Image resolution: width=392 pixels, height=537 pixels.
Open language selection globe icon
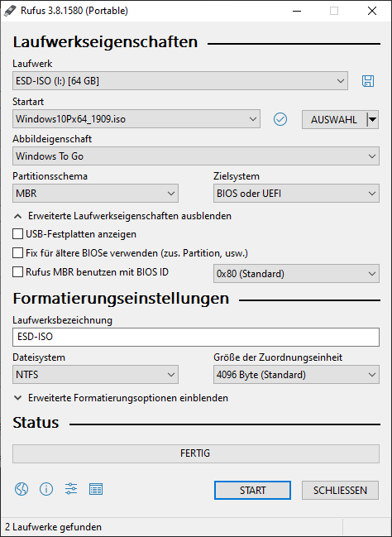point(22,489)
